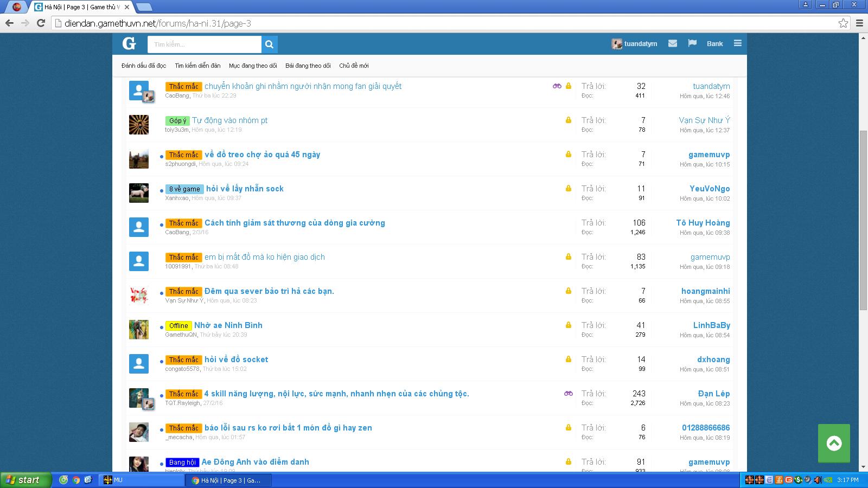Open the Bank link in header
This screenshot has width=868, height=488.
[x=714, y=43]
